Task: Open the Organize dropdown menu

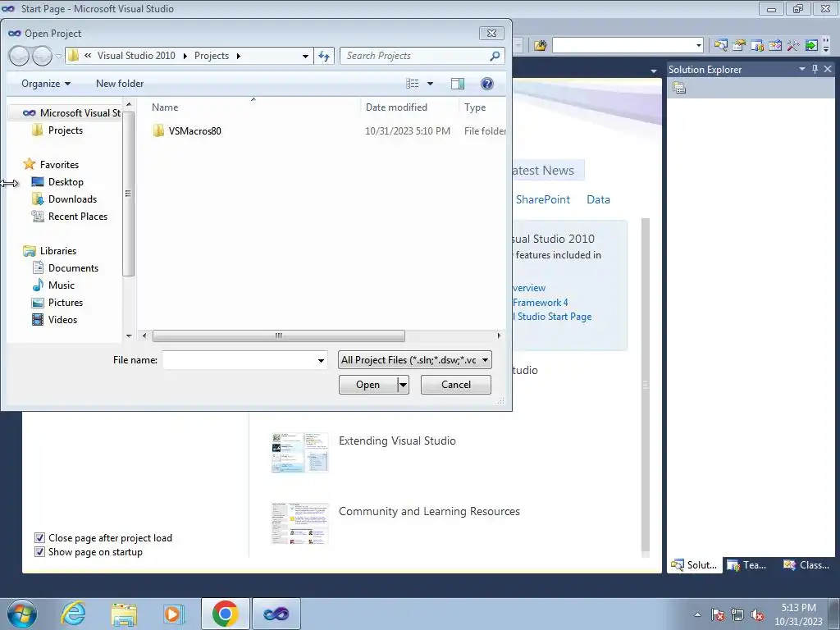Action: [46, 84]
